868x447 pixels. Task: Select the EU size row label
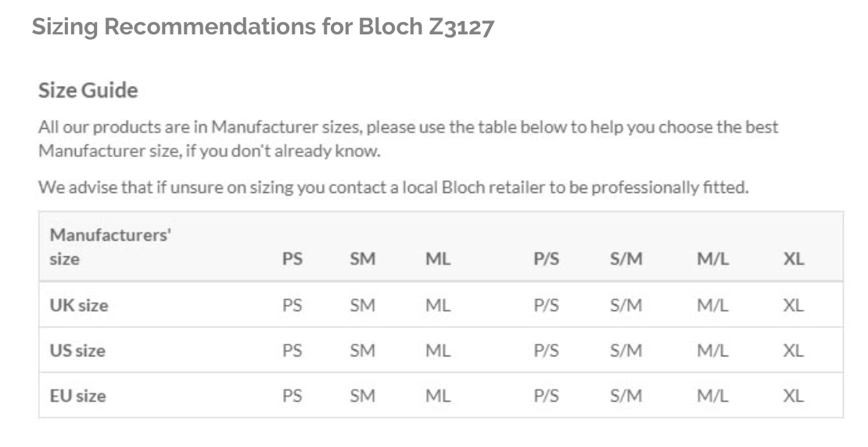pos(77,396)
